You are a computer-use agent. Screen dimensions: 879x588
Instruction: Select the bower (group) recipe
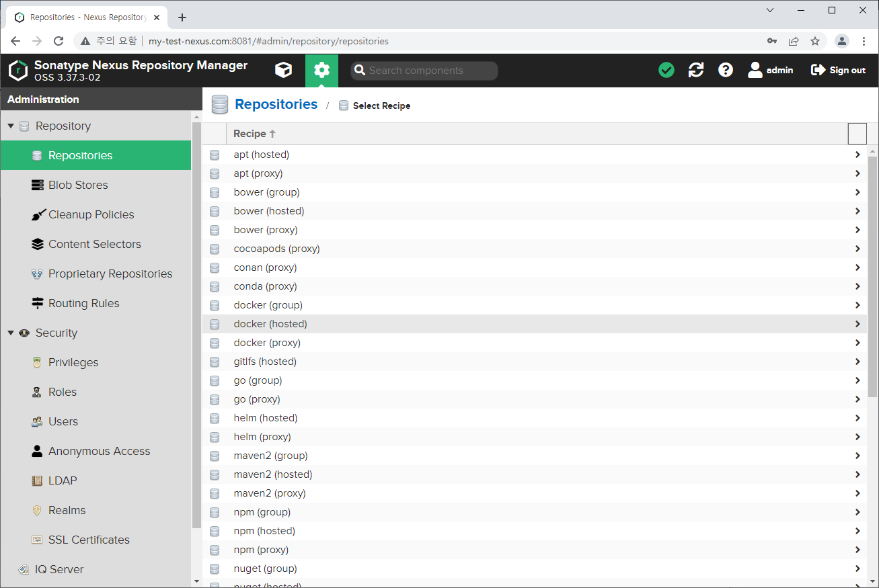(x=535, y=192)
